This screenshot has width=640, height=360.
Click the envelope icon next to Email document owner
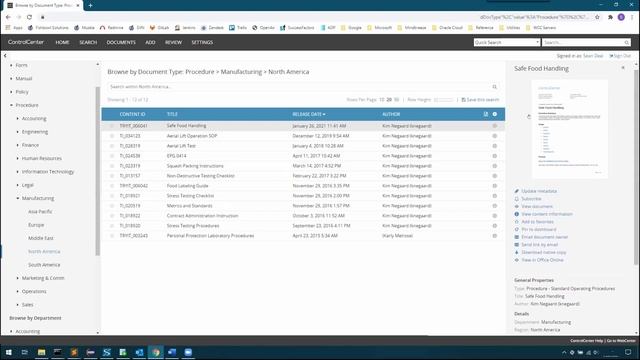click(517, 237)
